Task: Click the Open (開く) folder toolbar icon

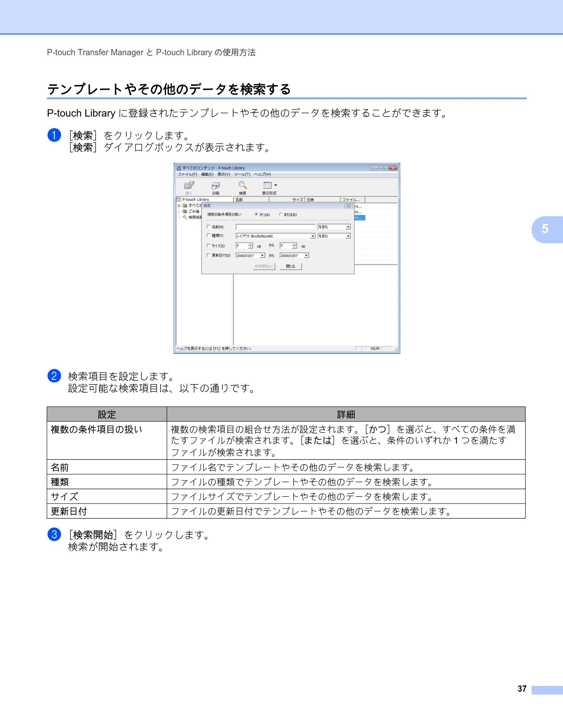Action: point(189,185)
